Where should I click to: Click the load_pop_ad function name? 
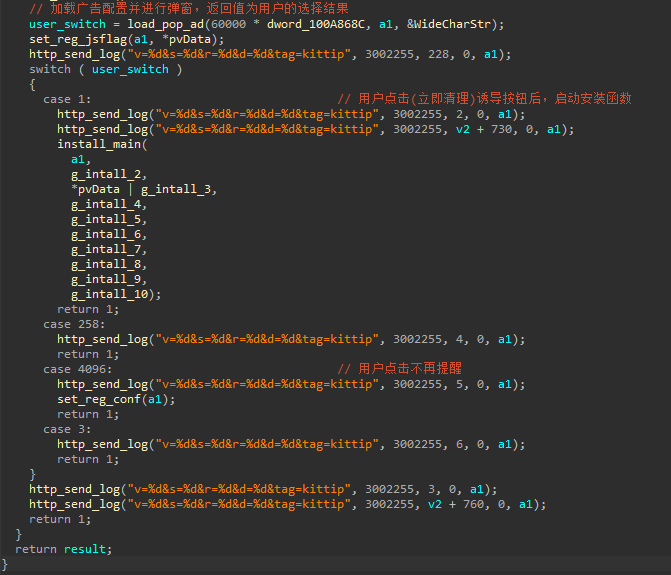[x=166, y=24]
